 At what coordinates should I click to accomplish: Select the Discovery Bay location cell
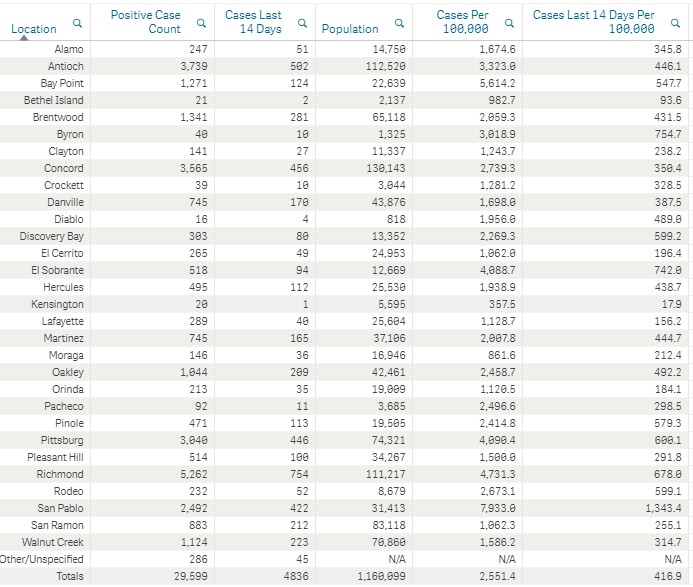tap(51, 236)
